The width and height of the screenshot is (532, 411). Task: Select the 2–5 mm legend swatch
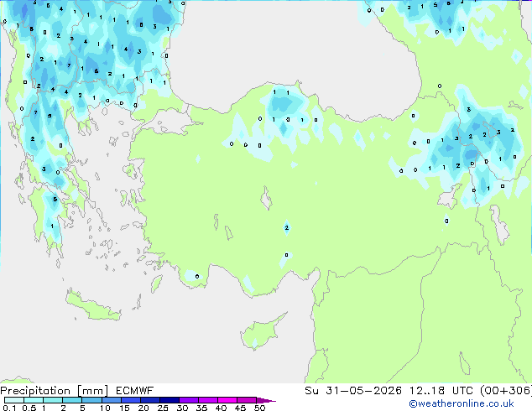[72, 400]
